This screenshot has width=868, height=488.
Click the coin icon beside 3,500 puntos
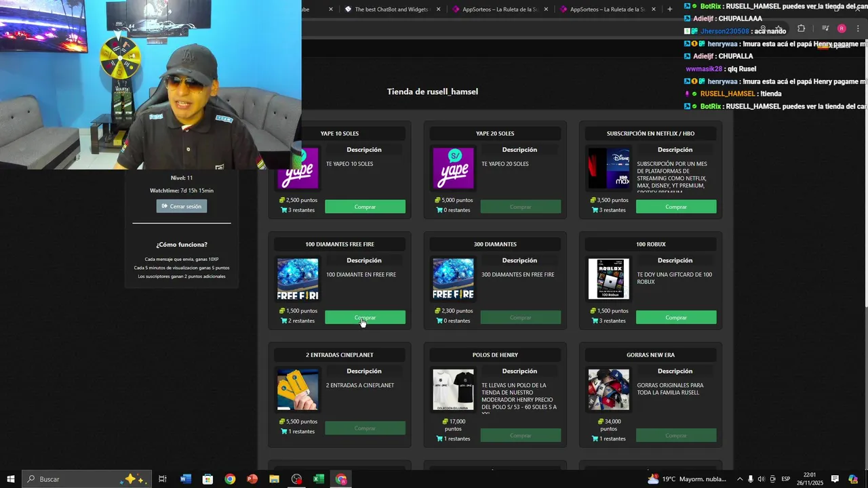pos(593,200)
